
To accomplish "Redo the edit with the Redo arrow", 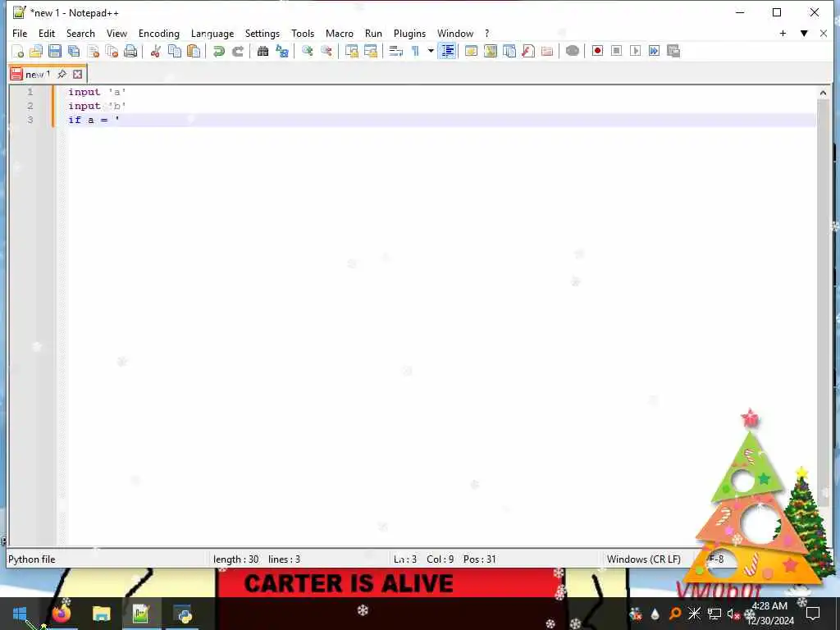I will tap(237, 51).
